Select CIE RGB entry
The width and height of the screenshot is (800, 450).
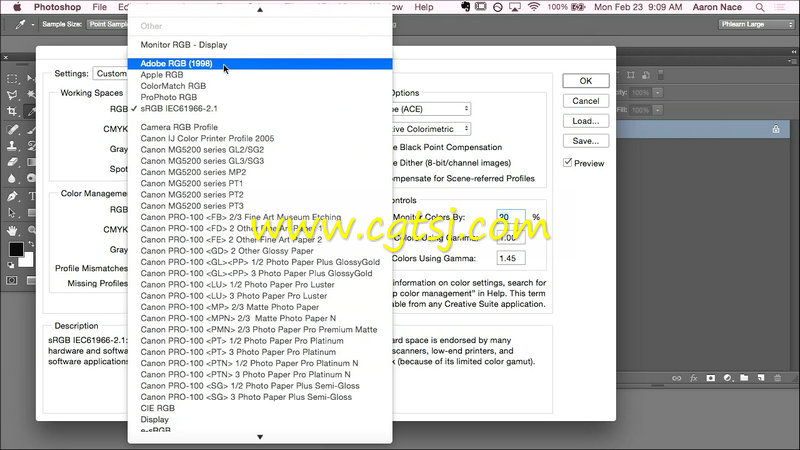[260, 408]
